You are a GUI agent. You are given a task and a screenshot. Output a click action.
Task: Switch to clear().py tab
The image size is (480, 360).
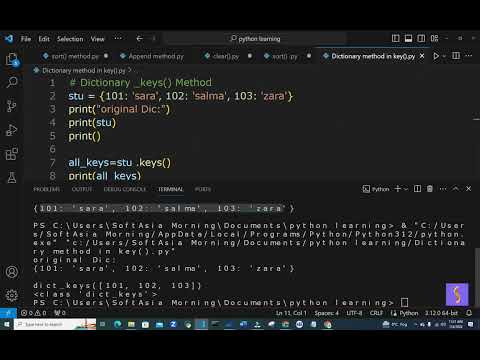(x=228, y=56)
